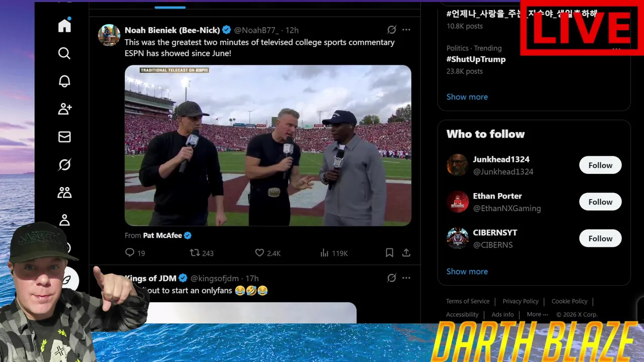
Task: Open the Messages envelope icon
Action: pos(64,137)
